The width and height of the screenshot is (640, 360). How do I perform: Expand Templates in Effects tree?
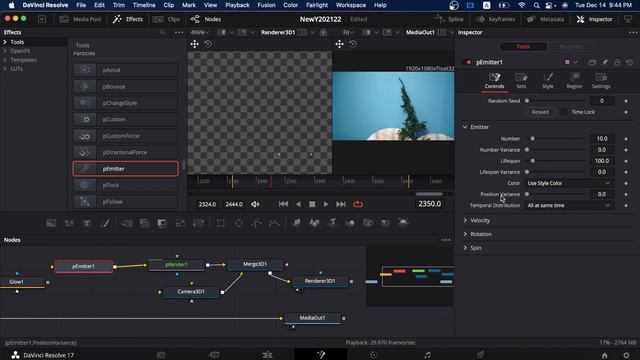tap(5, 60)
